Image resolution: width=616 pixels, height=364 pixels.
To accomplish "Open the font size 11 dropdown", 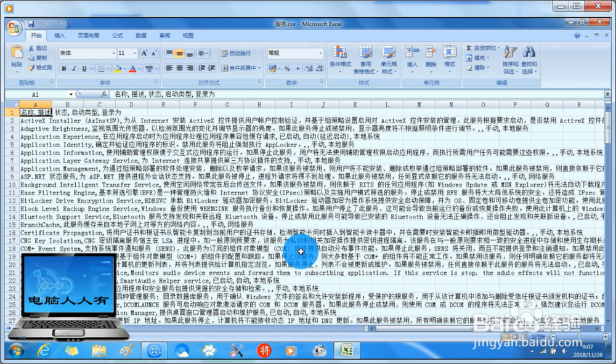I will point(135,53).
